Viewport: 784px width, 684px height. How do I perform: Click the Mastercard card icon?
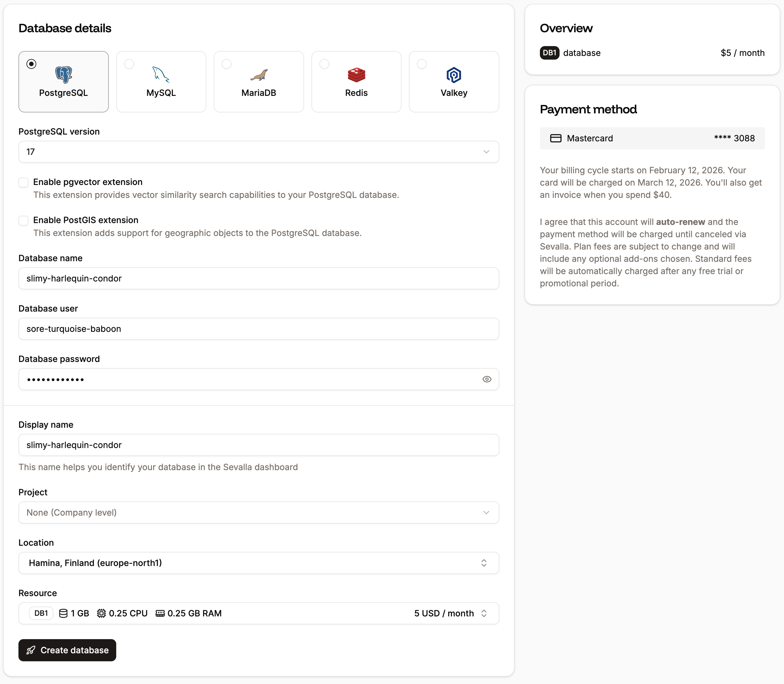coord(556,138)
